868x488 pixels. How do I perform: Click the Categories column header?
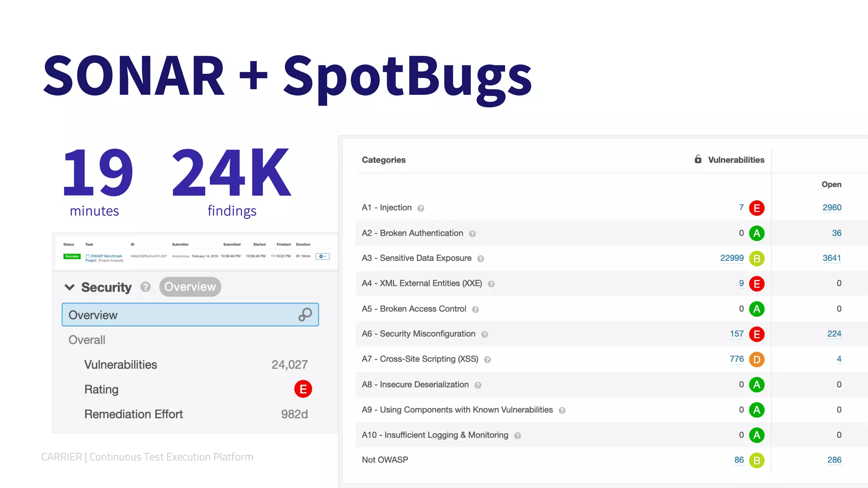click(384, 160)
